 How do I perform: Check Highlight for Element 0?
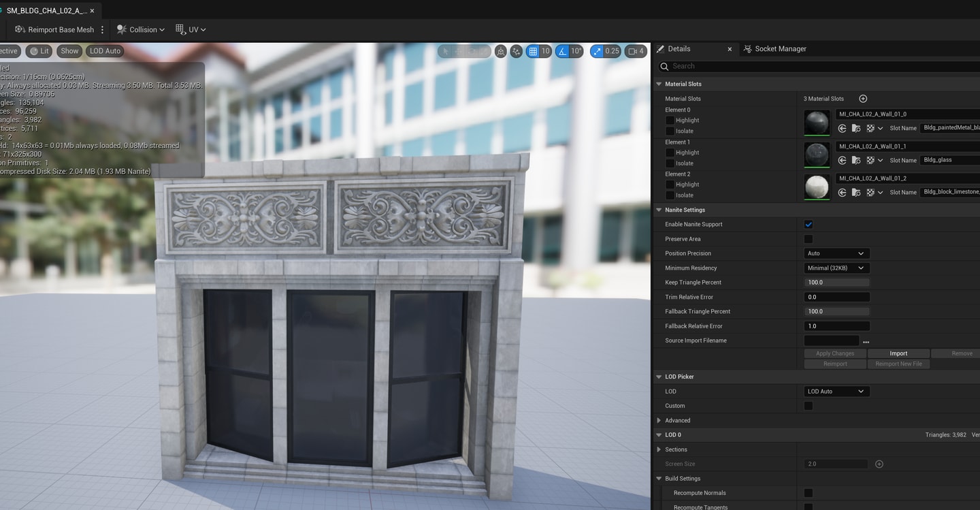pos(670,121)
